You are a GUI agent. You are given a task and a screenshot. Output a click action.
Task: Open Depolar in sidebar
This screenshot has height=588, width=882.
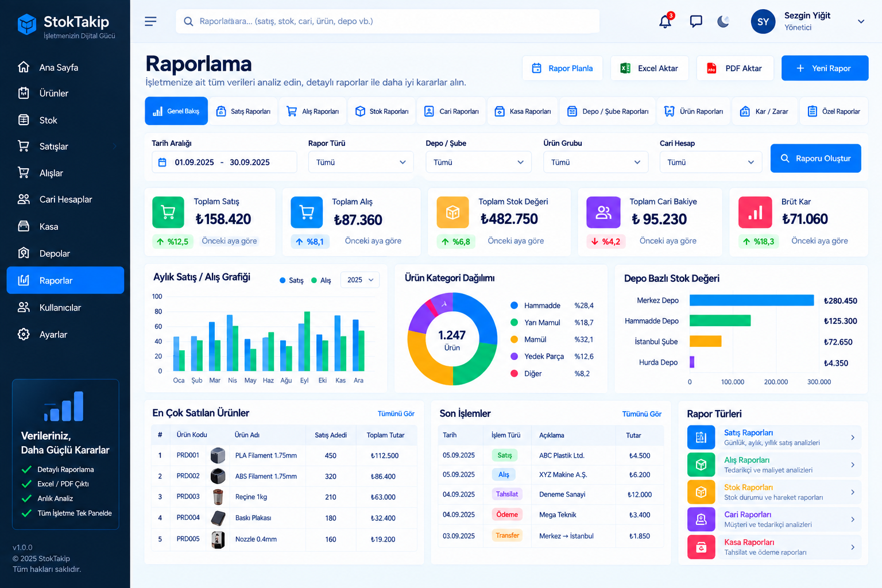(65, 253)
